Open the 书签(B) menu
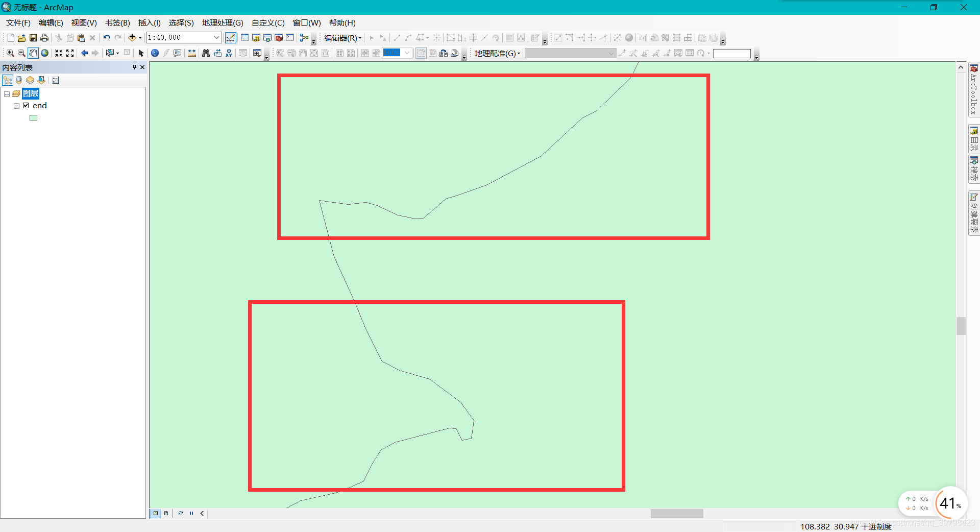The image size is (980, 532). [x=117, y=23]
